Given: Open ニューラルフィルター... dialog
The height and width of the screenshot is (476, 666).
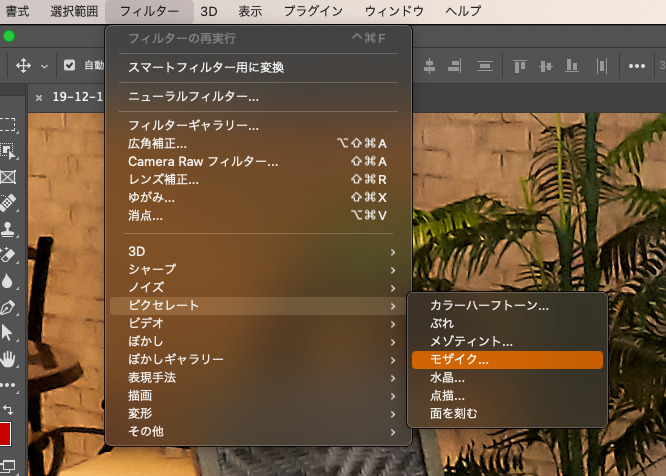Looking at the screenshot, I should click(193, 97).
